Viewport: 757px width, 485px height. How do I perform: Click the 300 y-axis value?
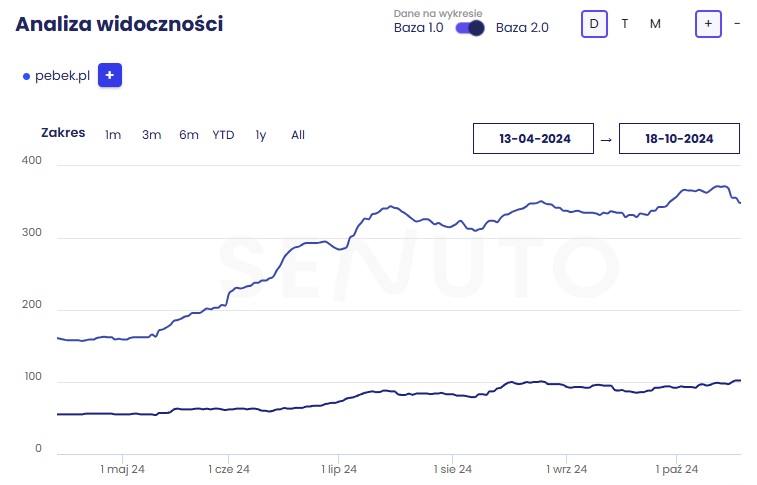click(31, 232)
